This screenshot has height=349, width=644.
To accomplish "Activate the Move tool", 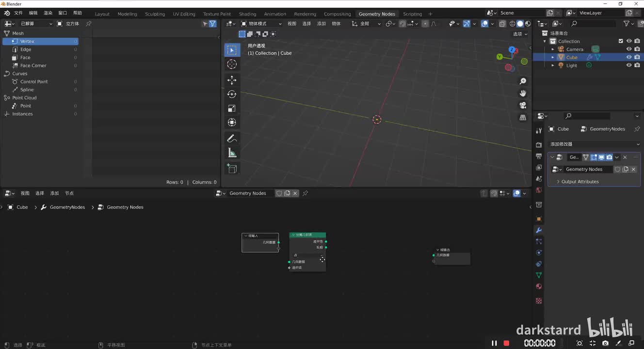I will click(x=232, y=80).
